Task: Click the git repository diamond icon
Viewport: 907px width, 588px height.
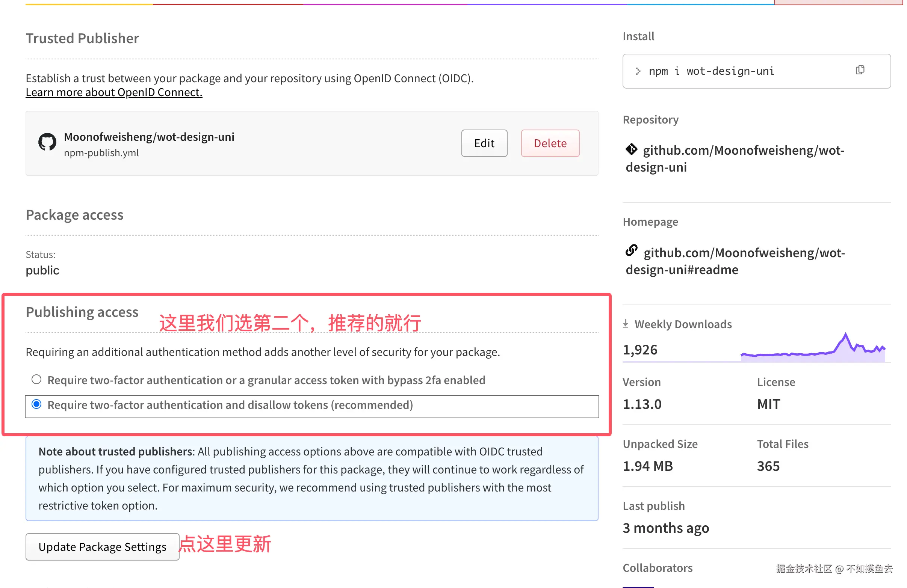Action: pyautogui.click(x=632, y=149)
